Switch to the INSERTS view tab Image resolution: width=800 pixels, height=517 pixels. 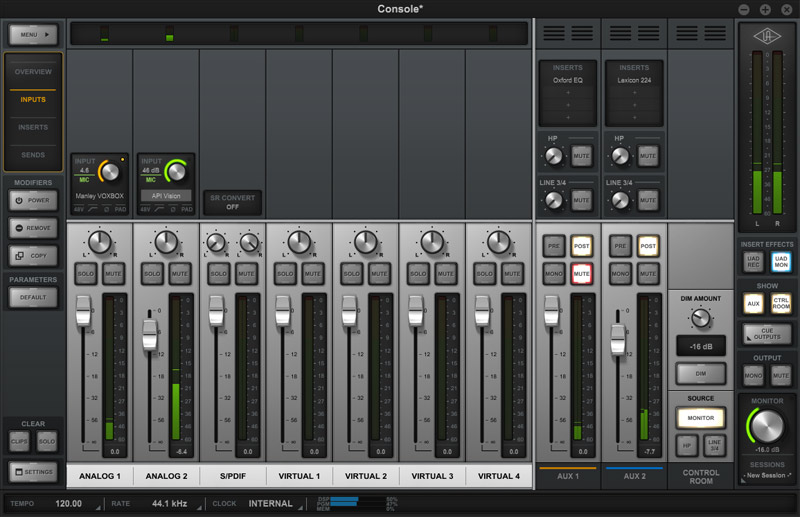(x=33, y=127)
